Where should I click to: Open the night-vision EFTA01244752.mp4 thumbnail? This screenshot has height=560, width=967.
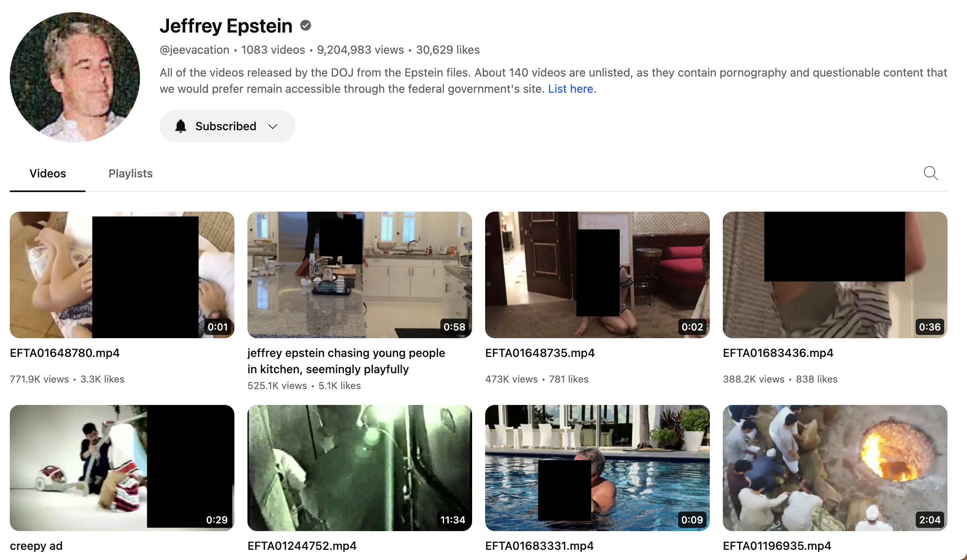pyautogui.click(x=360, y=468)
